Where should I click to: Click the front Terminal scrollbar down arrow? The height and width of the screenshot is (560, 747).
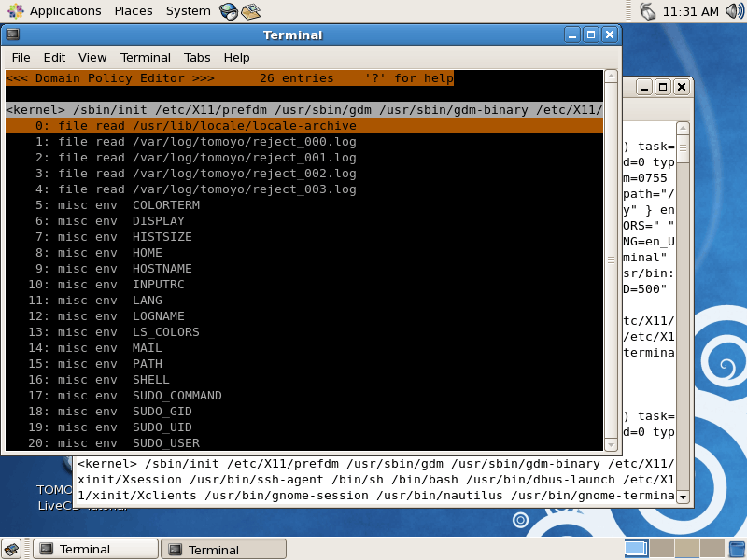pos(611,445)
